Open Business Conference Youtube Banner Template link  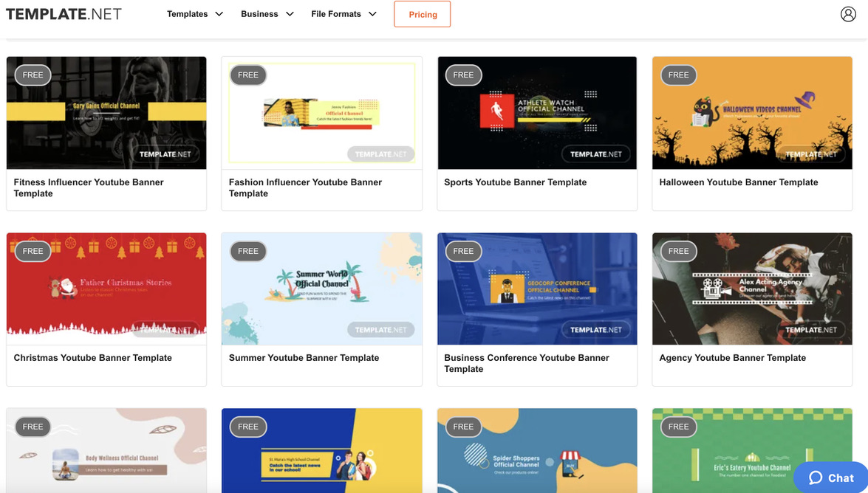tap(526, 363)
